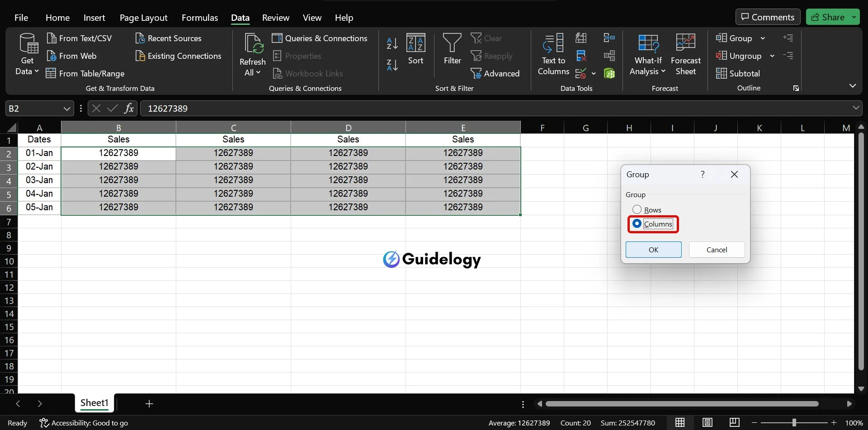This screenshot has width=868, height=430.
Task: Click zoom in plus button
Action: [834, 423]
